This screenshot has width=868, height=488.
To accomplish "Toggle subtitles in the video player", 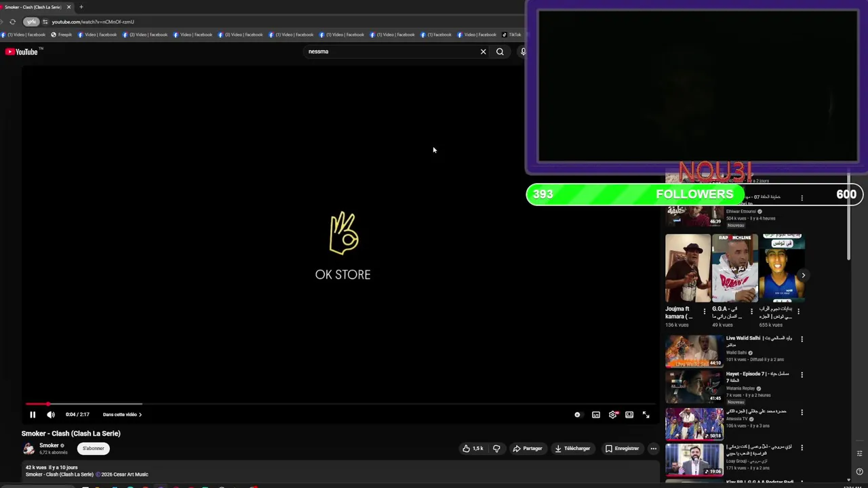I will click(596, 415).
